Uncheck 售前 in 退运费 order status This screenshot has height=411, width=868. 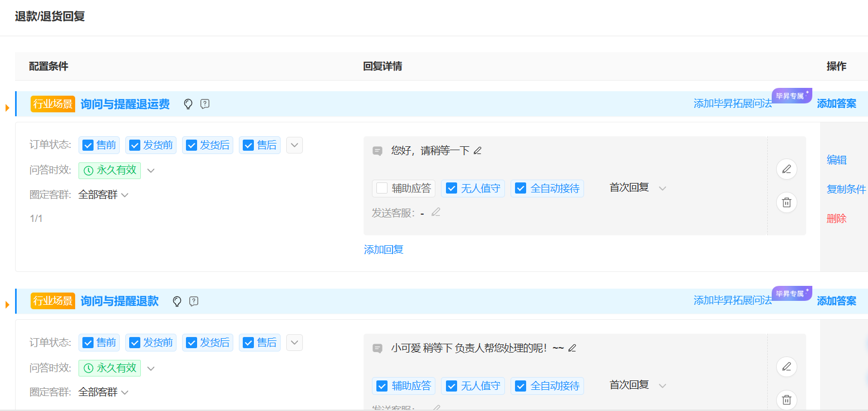click(x=87, y=145)
